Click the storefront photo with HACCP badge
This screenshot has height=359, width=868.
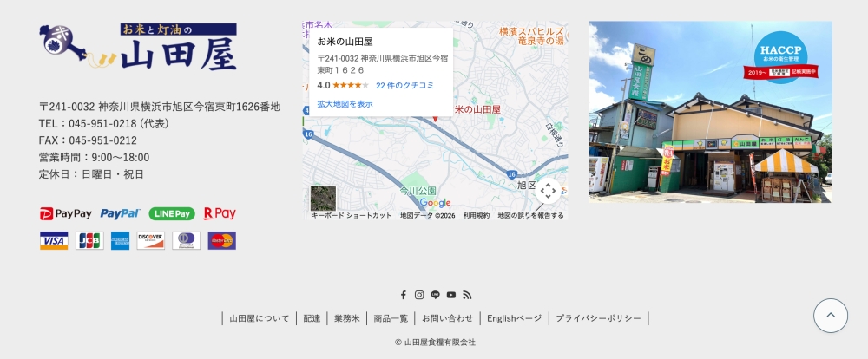point(710,112)
